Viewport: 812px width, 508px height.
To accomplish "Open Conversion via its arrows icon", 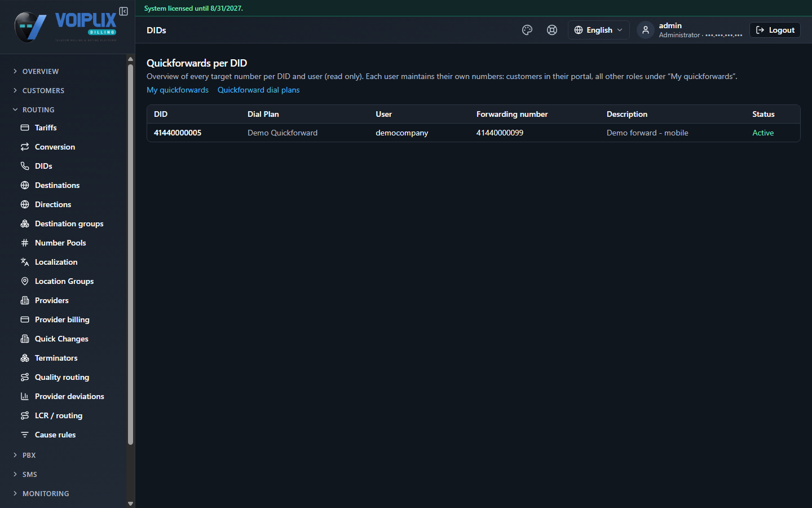I will 25,147.
